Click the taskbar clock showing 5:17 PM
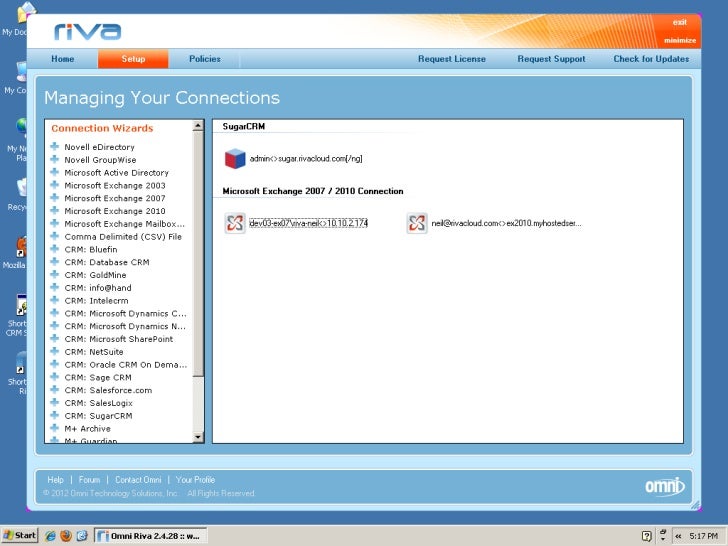This screenshot has width=728, height=546. 703,536
